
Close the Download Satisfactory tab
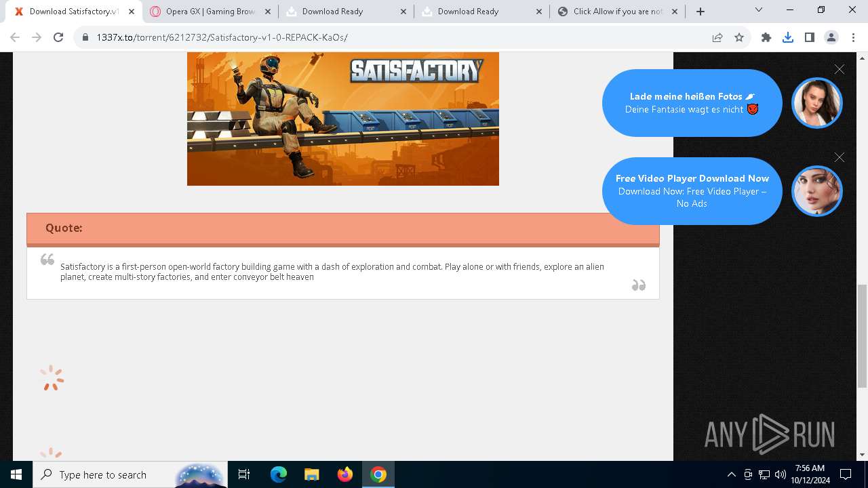point(132,12)
